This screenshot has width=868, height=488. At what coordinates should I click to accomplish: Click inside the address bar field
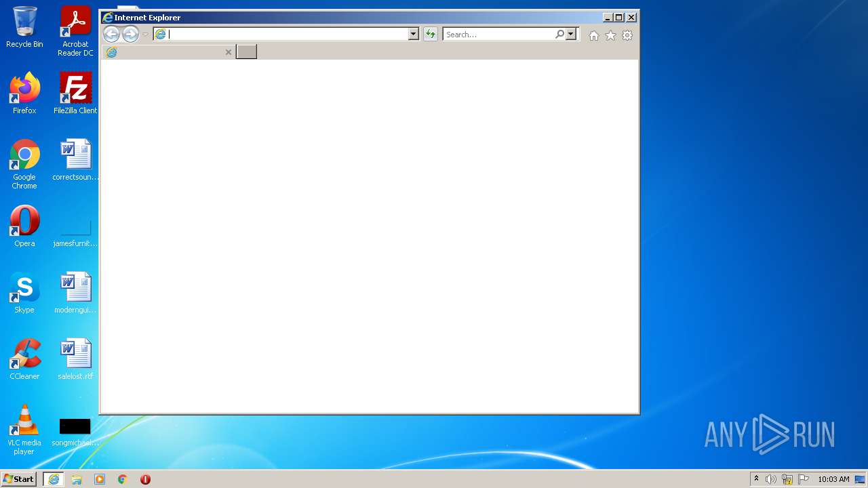pyautogui.click(x=281, y=34)
